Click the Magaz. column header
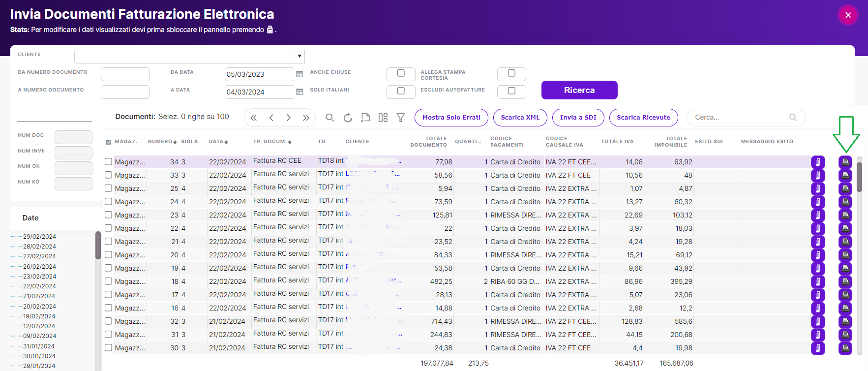This screenshot has width=868, height=371. pyautogui.click(x=126, y=142)
